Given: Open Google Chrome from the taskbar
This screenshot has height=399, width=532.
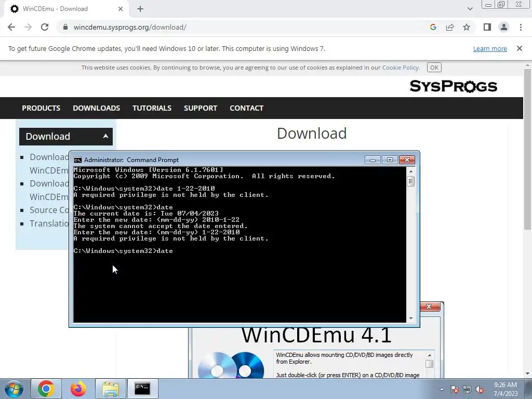Looking at the screenshot, I should (46, 389).
